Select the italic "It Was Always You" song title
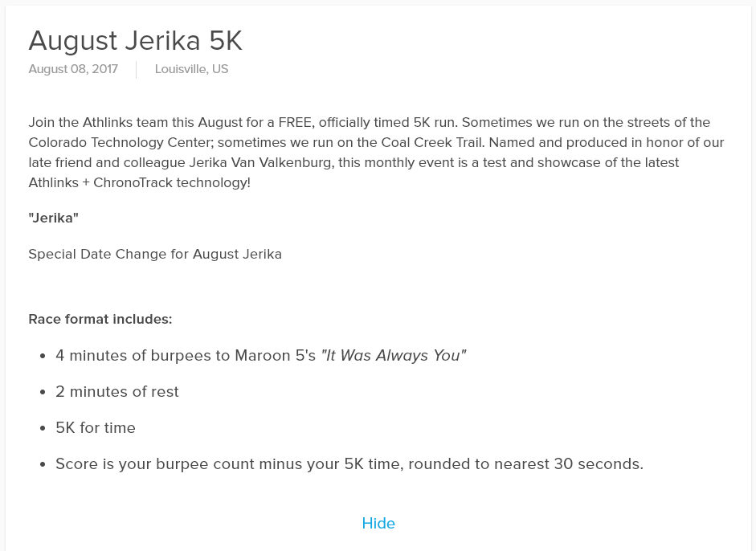 click(x=394, y=355)
